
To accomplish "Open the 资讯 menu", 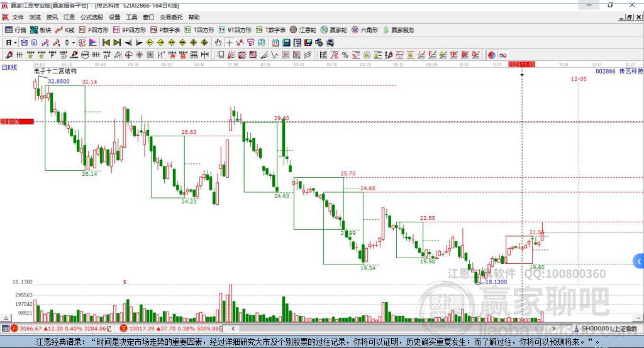I will pos(52,17).
